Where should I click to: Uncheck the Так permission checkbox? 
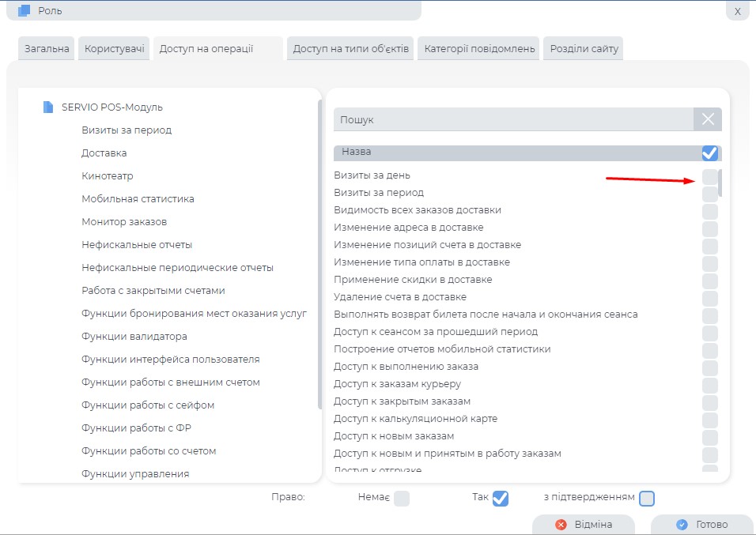coord(500,499)
